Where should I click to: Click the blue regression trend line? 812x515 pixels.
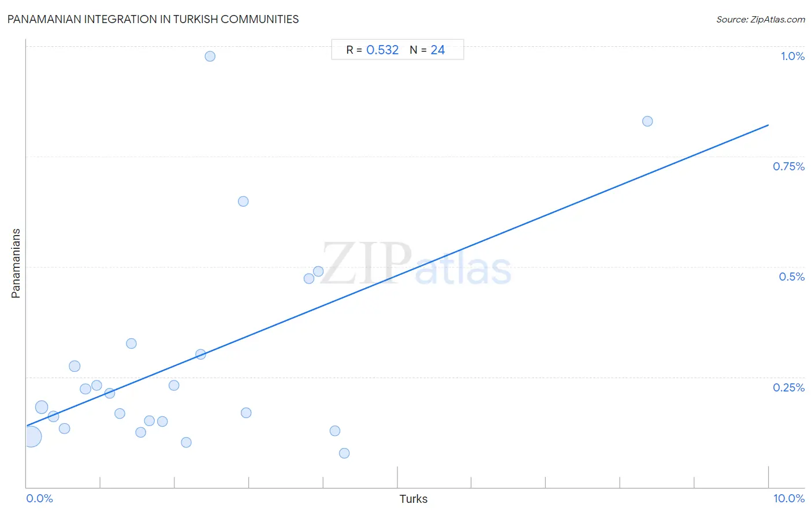pos(397,275)
